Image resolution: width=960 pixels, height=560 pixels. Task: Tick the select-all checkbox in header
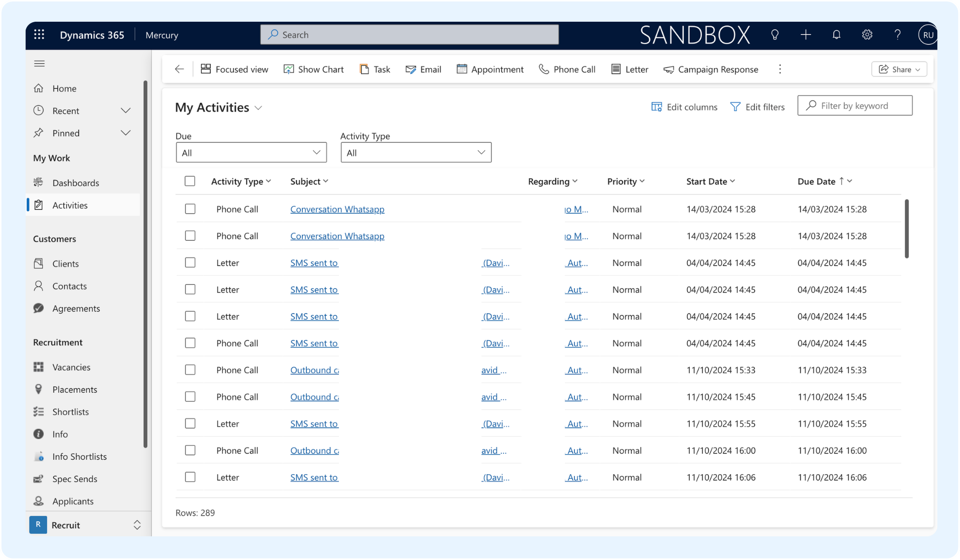pos(190,181)
